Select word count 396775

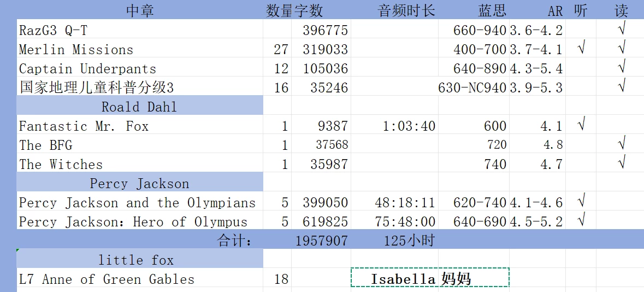pos(321,29)
